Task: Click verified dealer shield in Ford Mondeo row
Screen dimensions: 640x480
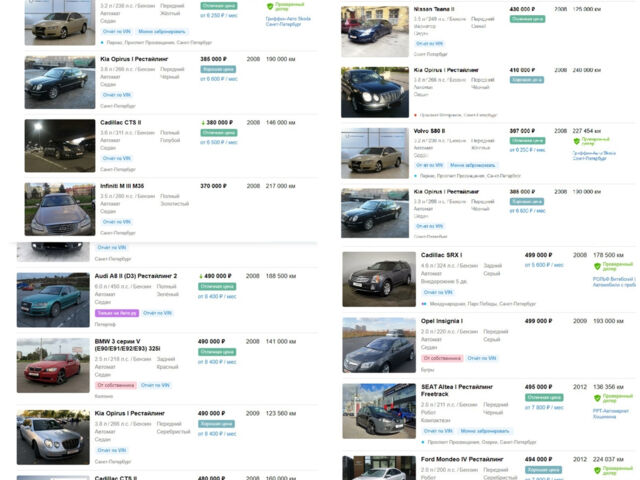Action: point(597,471)
